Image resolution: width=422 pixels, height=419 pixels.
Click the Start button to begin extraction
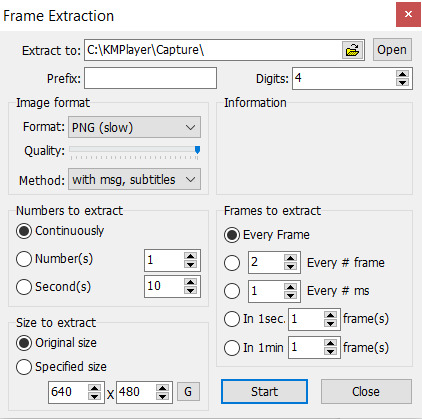(264, 391)
